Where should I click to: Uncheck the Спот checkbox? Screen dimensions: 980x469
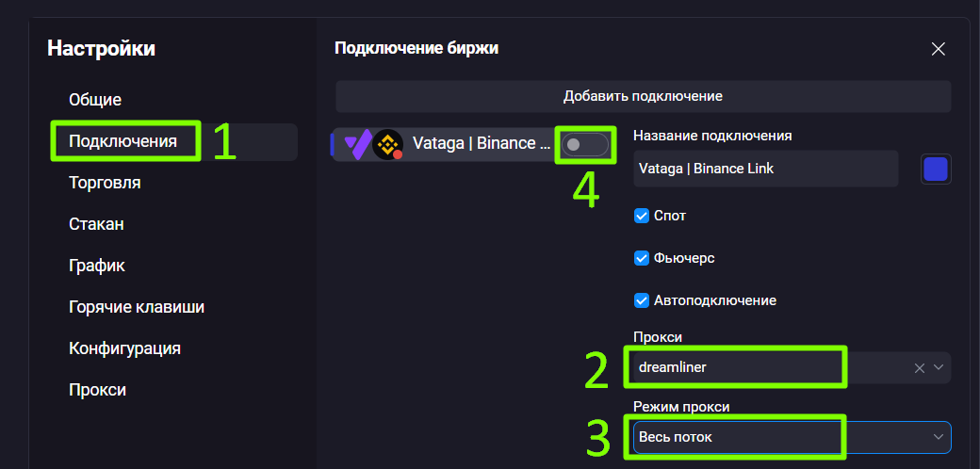click(x=642, y=216)
